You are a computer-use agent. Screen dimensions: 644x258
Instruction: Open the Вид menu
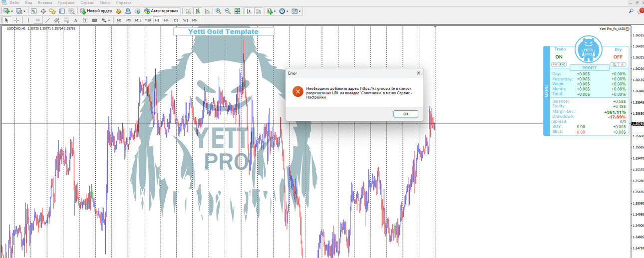(x=28, y=2)
